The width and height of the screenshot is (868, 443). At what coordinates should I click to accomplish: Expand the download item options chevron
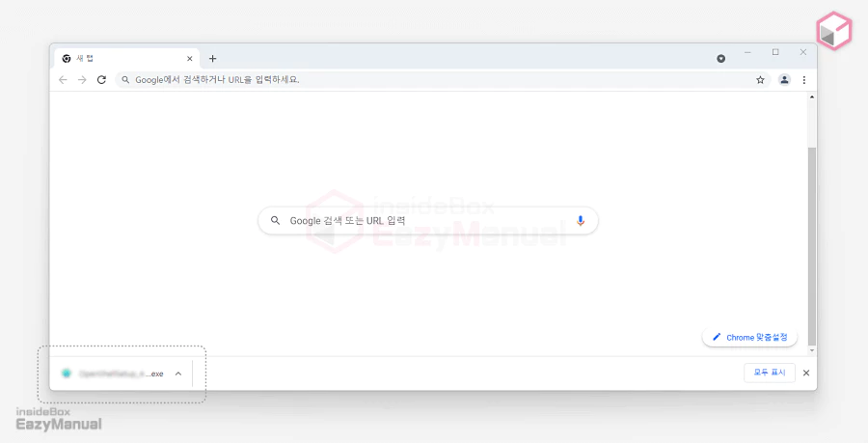pos(178,374)
